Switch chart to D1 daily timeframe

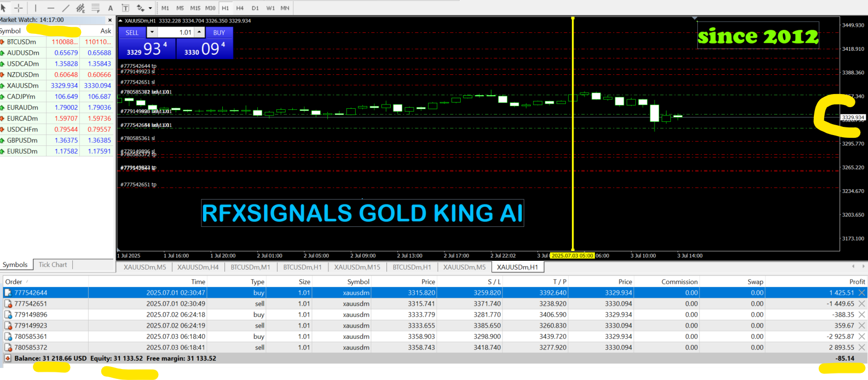tap(255, 8)
